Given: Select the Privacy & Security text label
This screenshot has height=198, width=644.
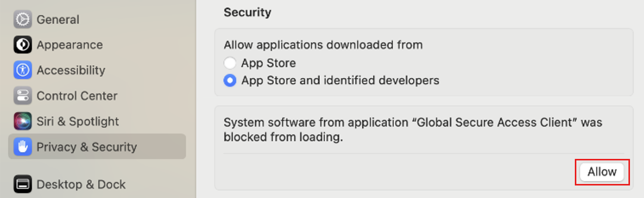Looking at the screenshot, I should (87, 147).
